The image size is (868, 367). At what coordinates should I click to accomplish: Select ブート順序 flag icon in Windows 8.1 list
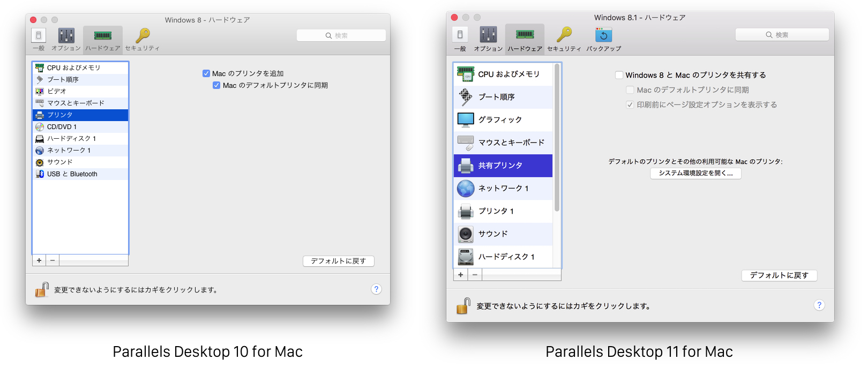pos(466,97)
